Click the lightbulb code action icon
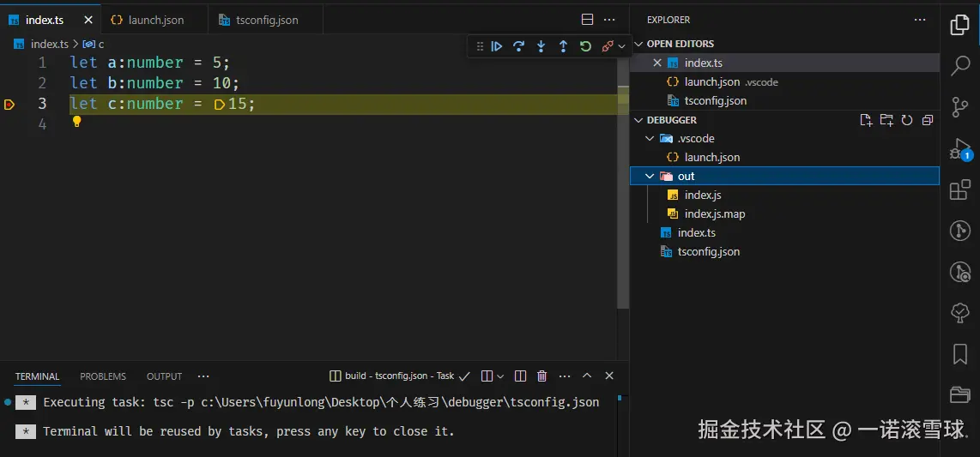 click(x=77, y=121)
